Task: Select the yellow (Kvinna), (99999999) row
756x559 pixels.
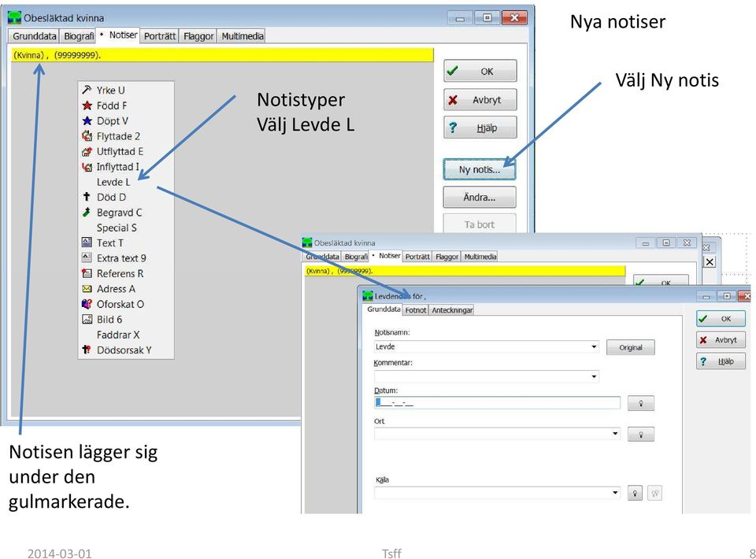Action: point(223,55)
